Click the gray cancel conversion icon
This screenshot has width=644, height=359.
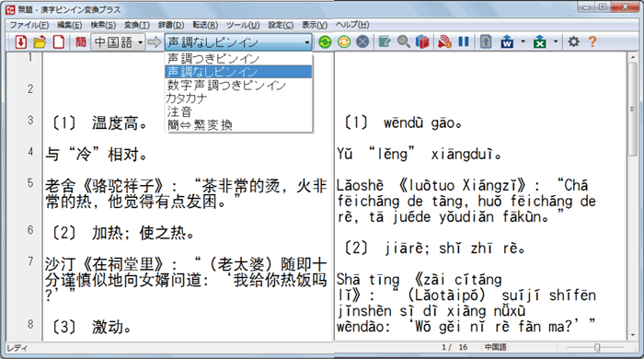[362, 41]
